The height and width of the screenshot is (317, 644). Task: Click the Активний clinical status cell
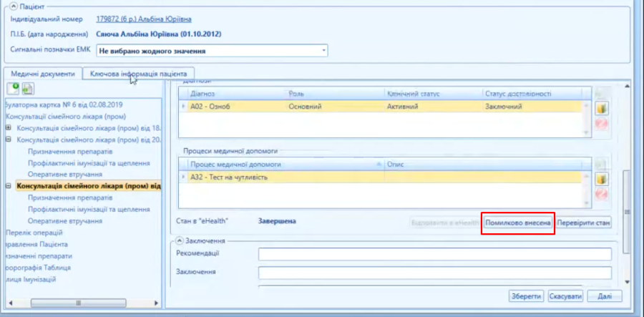(433, 107)
